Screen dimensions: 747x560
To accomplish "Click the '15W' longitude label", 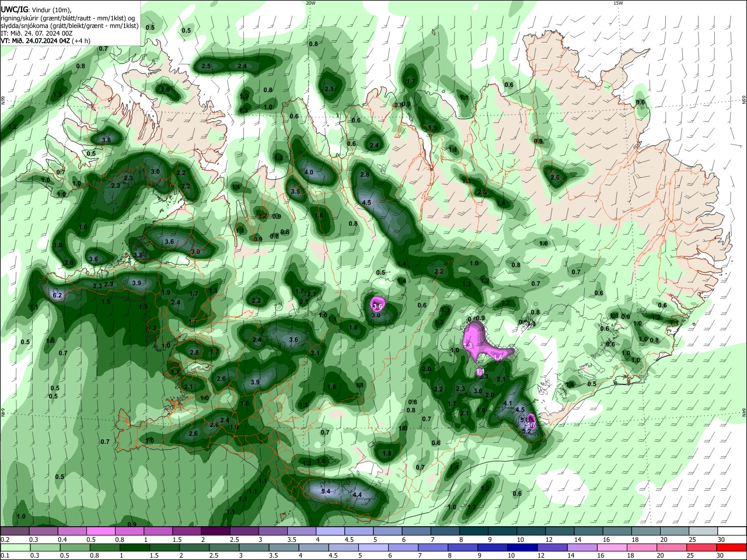I will pyautogui.click(x=618, y=3).
